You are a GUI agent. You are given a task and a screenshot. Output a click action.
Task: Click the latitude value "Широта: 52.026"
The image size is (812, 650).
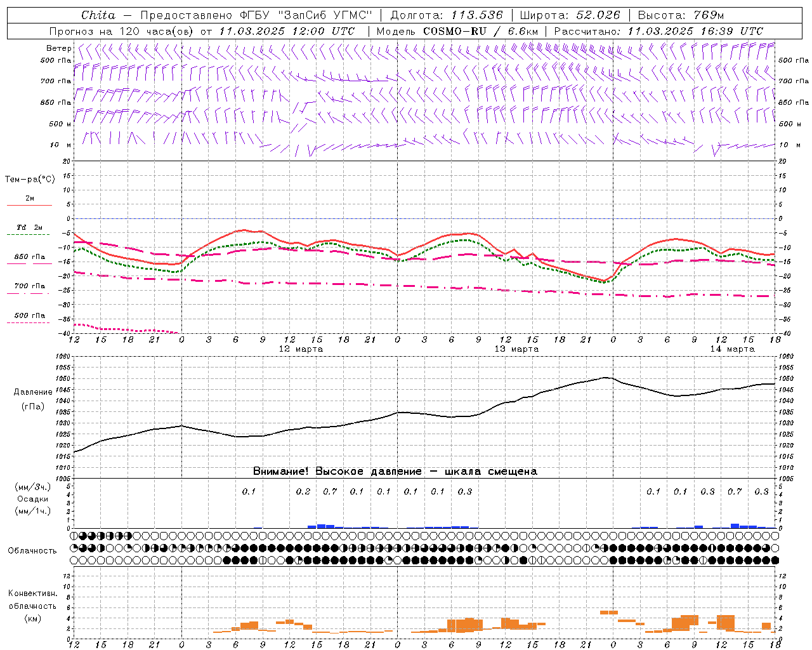coord(570,15)
